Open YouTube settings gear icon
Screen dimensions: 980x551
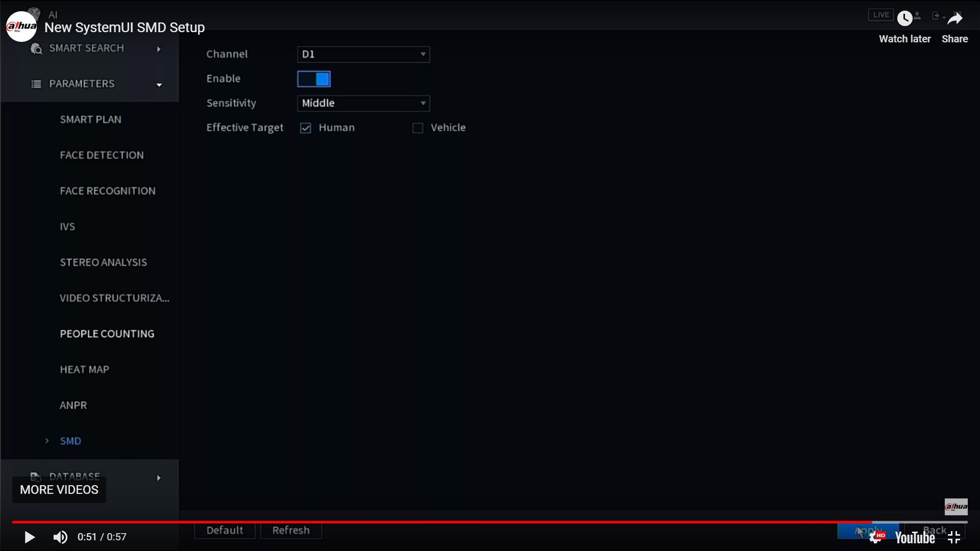[x=876, y=537]
